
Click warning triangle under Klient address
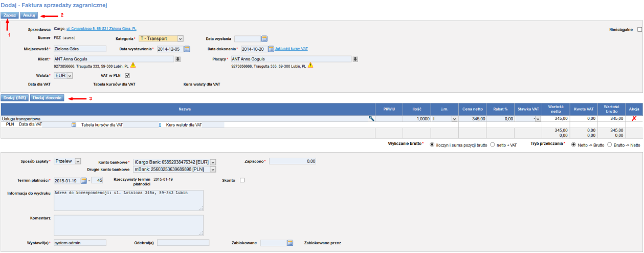click(x=133, y=66)
